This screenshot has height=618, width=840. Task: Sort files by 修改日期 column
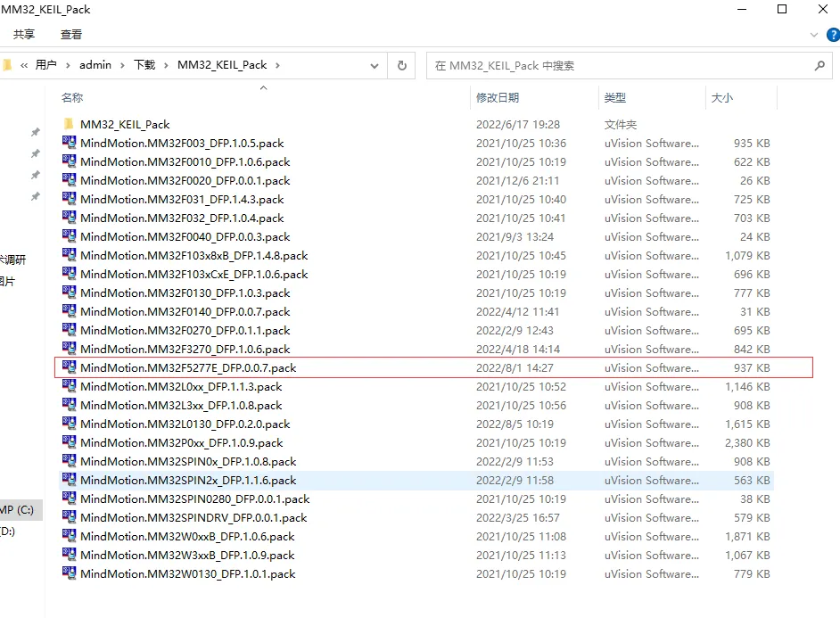(x=498, y=97)
